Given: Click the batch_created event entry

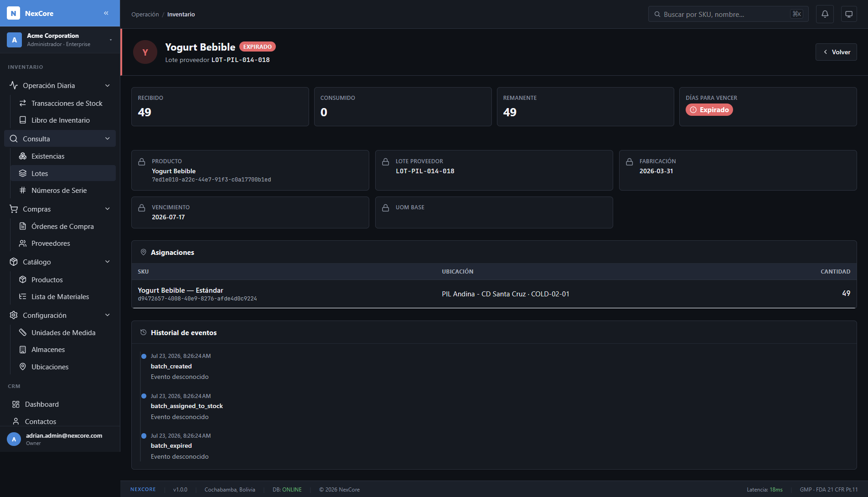Looking at the screenshot, I should pyautogui.click(x=171, y=367).
